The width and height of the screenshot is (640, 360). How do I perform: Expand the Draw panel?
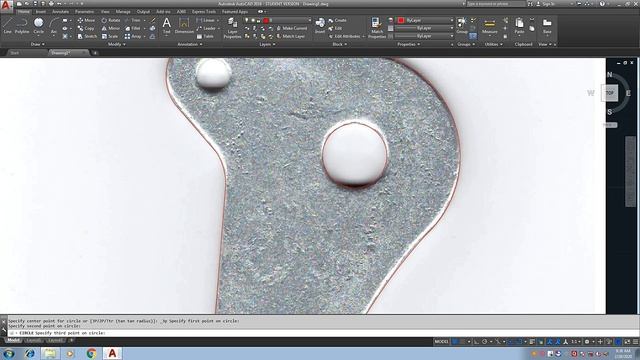(38, 44)
